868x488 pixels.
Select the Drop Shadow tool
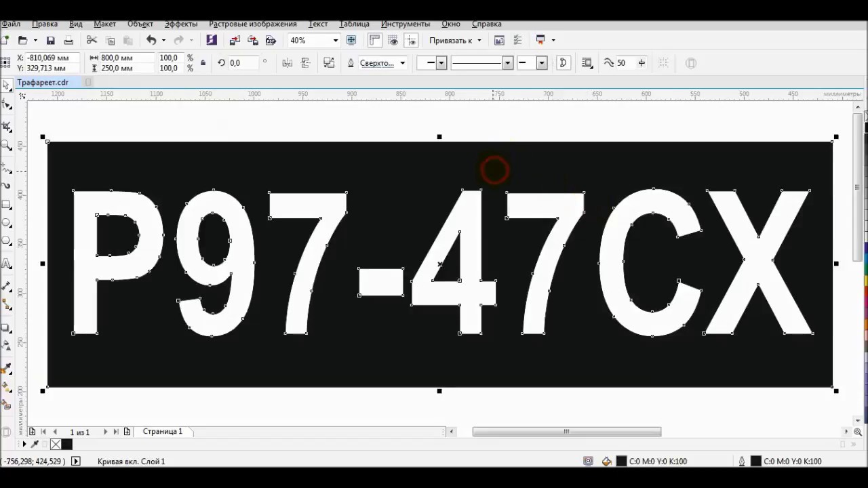7,328
